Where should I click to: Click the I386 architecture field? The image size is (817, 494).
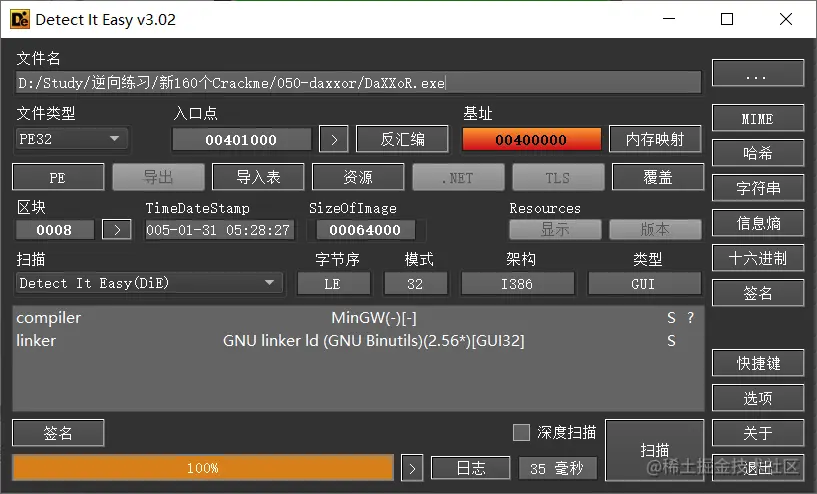click(x=517, y=284)
